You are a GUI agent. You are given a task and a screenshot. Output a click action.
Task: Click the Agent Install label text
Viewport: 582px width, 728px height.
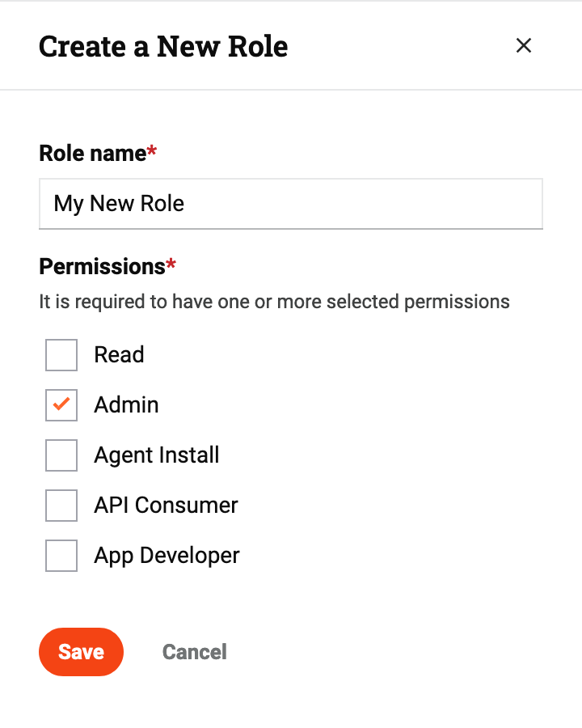pos(157,455)
